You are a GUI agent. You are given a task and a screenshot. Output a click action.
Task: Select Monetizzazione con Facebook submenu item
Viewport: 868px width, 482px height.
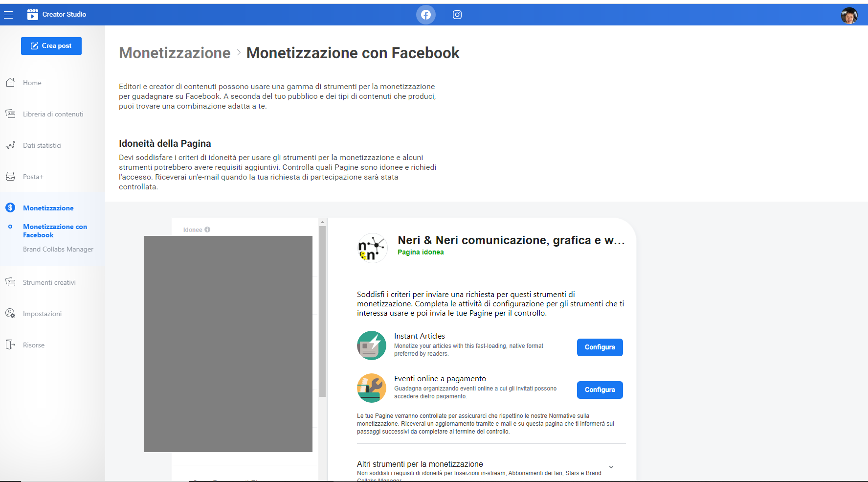[55, 231]
